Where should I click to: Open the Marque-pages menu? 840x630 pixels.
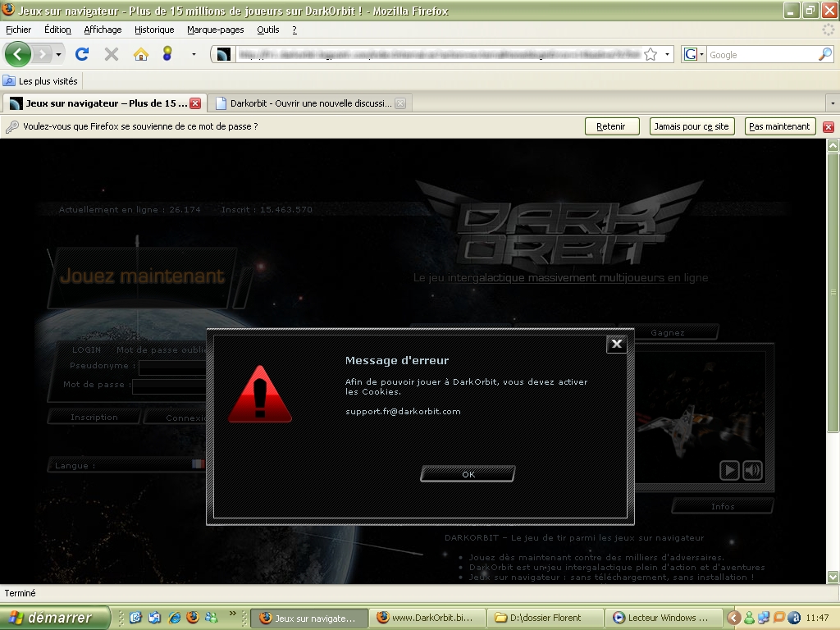(216, 30)
